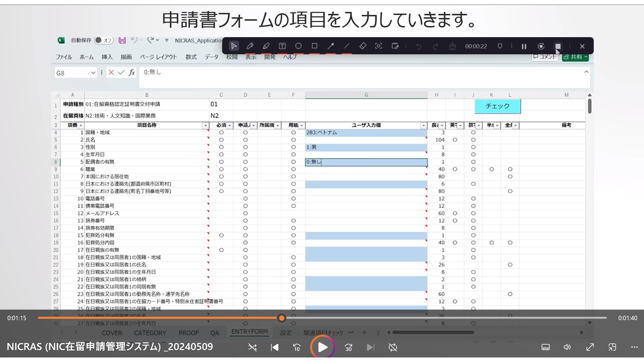644x362 pixels.
Task: Toggle the AutoSave switch in Excel
Action: pyautogui.click(x=104, y=40)
